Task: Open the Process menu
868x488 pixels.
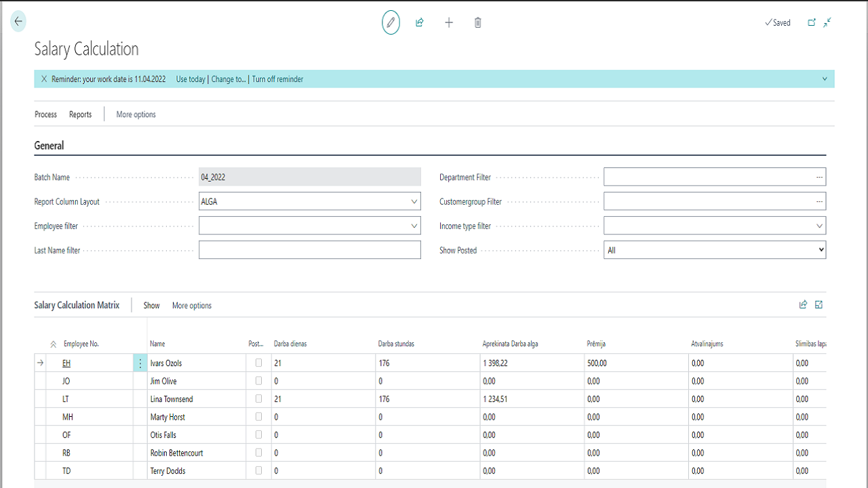Action: point(46,115)
